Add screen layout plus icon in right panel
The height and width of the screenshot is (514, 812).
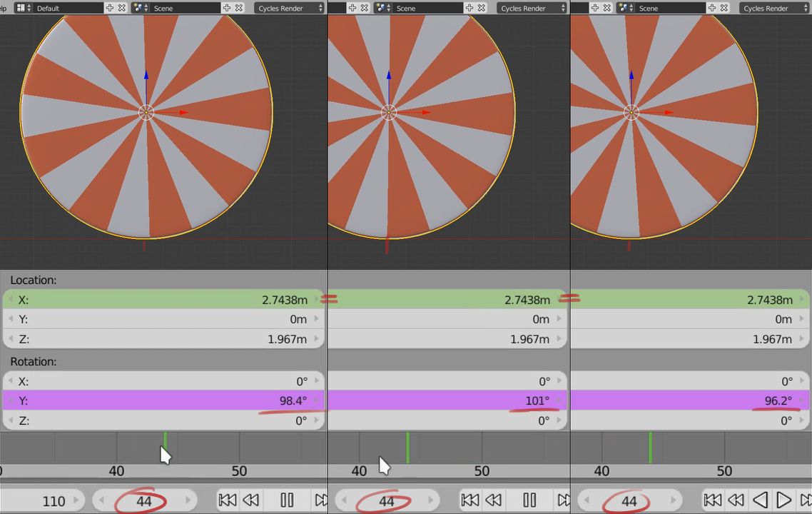pyautogui.click(x=595, y=8)
